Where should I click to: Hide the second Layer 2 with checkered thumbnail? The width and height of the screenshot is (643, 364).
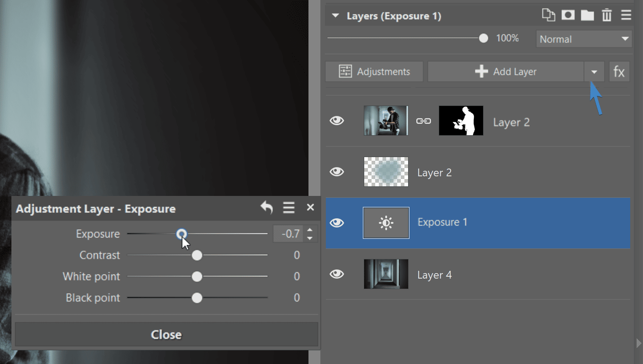click(337, 172)
